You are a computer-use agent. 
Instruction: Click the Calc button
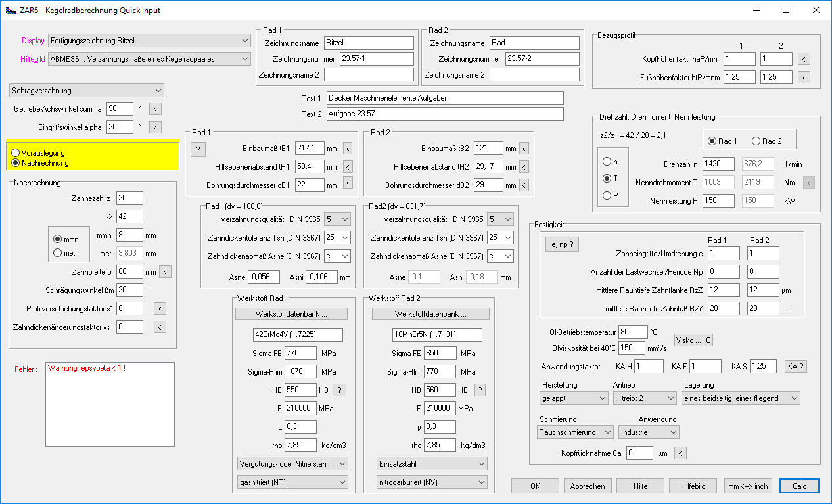(x=799, y=486)
